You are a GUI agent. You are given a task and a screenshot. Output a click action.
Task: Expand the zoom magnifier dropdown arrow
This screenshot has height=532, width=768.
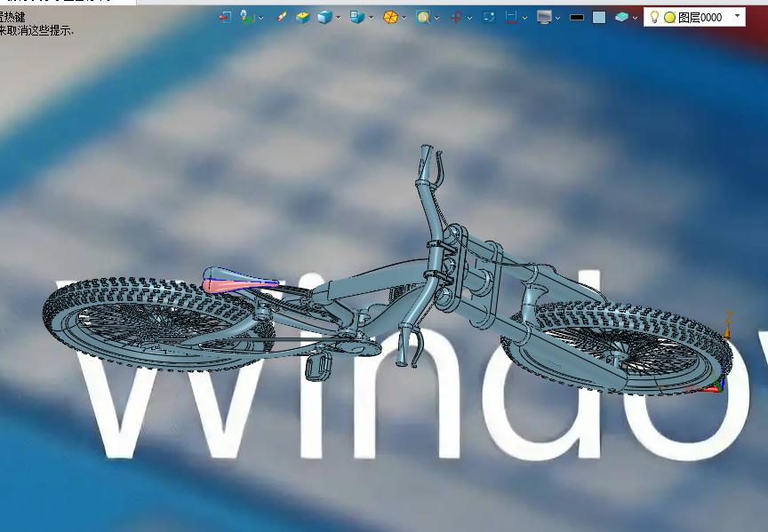click(x=437, y=18)
